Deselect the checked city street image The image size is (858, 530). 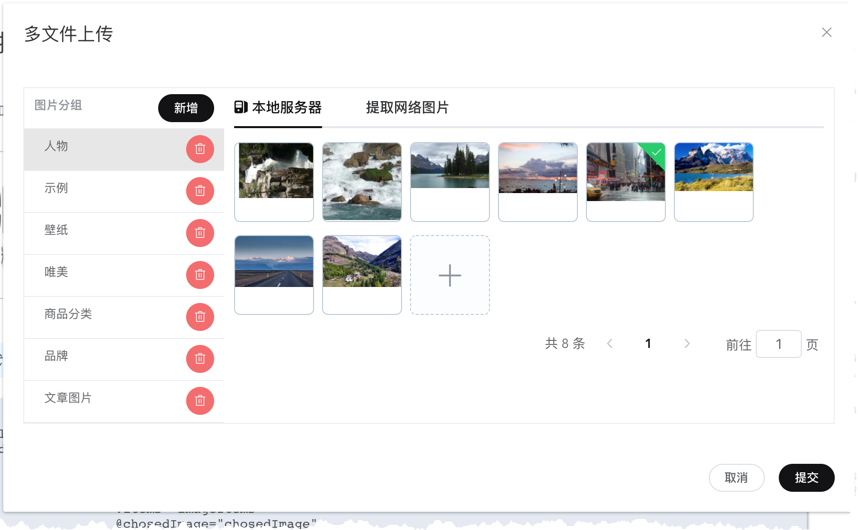(625, 182)
